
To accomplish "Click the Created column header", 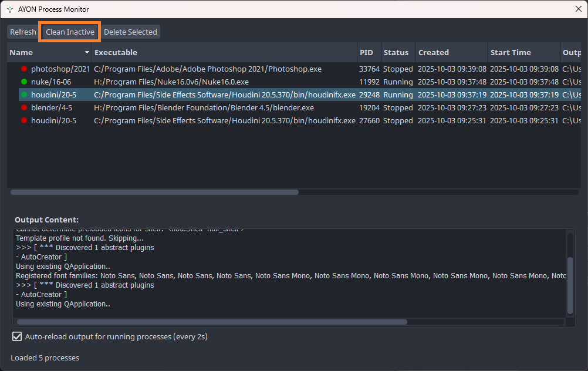I will 451,52.
